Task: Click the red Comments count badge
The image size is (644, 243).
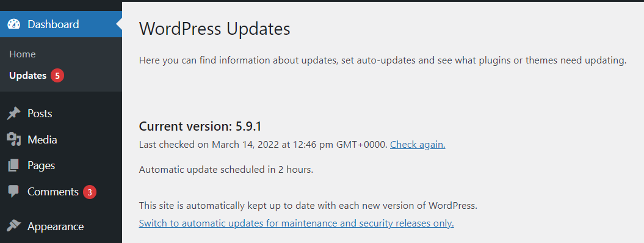Action: click(90, 192)
